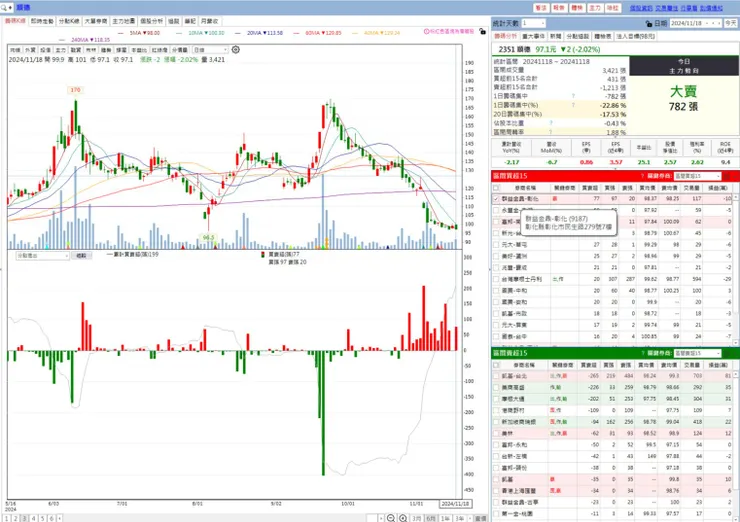This screenshot has height=522, width=740.
Task: Open help icon for 1日籌碼集中 張 row
Action: pyautogui.click(x=573, y=96)
